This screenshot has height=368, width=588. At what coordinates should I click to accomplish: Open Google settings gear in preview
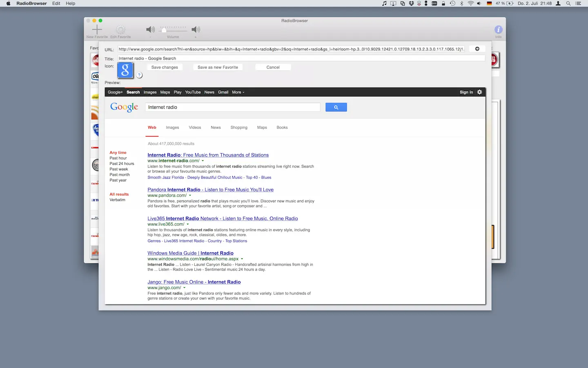(480, 92)
